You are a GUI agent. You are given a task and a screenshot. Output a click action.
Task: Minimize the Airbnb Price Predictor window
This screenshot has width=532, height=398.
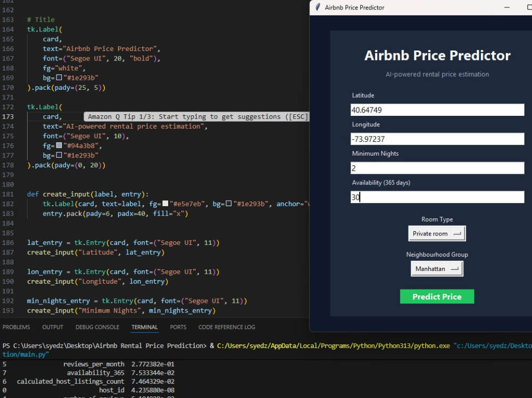pyautogui.click(x=507, y=7)
